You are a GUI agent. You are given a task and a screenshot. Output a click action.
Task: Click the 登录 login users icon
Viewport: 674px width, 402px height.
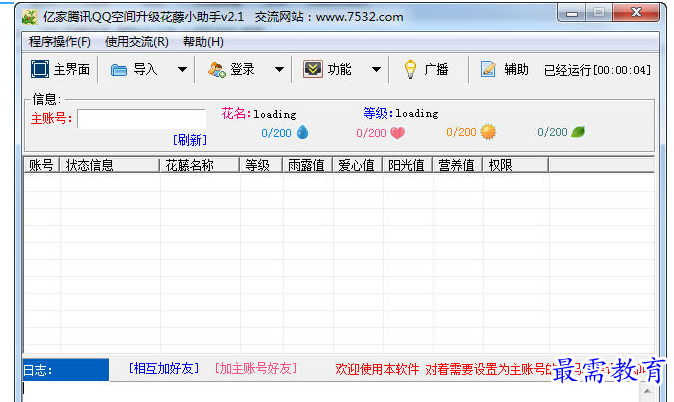click(x=217, y=70)
